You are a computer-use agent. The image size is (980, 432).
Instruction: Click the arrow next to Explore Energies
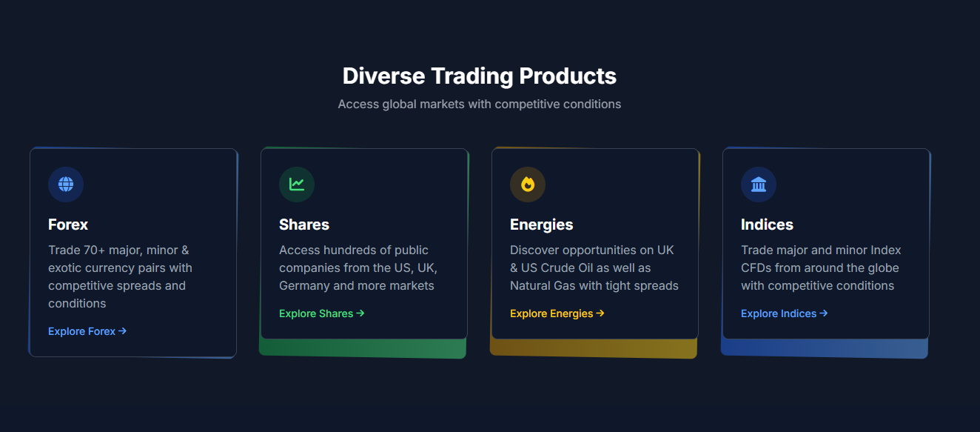click(600, 313)
